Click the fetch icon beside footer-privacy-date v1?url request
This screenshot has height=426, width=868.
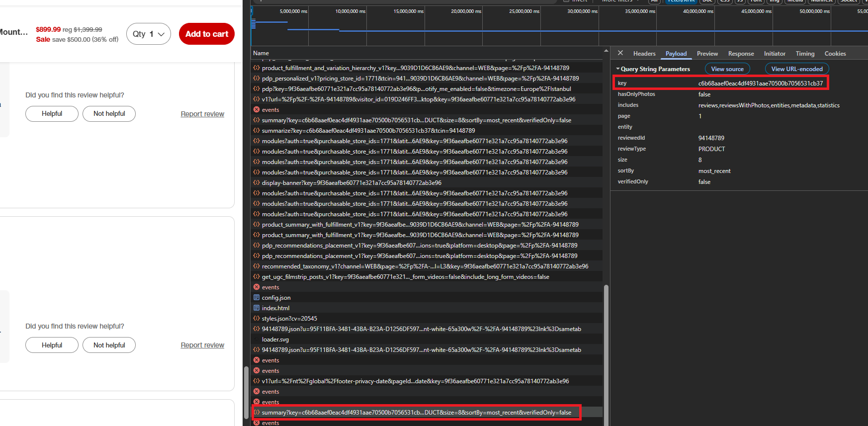(257, 381)
